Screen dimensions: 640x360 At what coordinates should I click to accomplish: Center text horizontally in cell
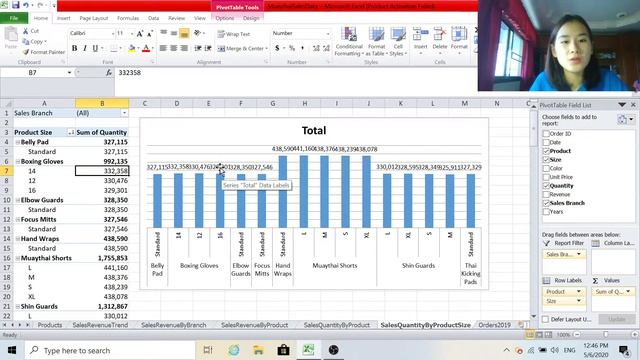click(x=173, y=48)
